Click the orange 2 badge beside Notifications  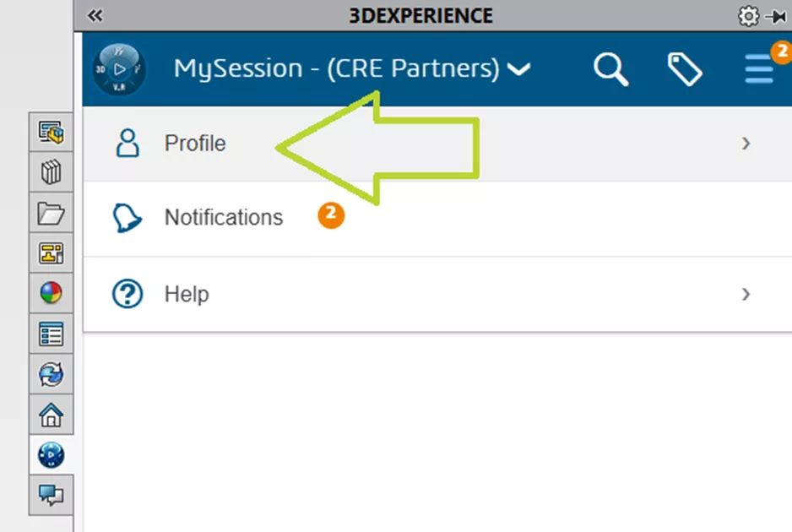331,215
